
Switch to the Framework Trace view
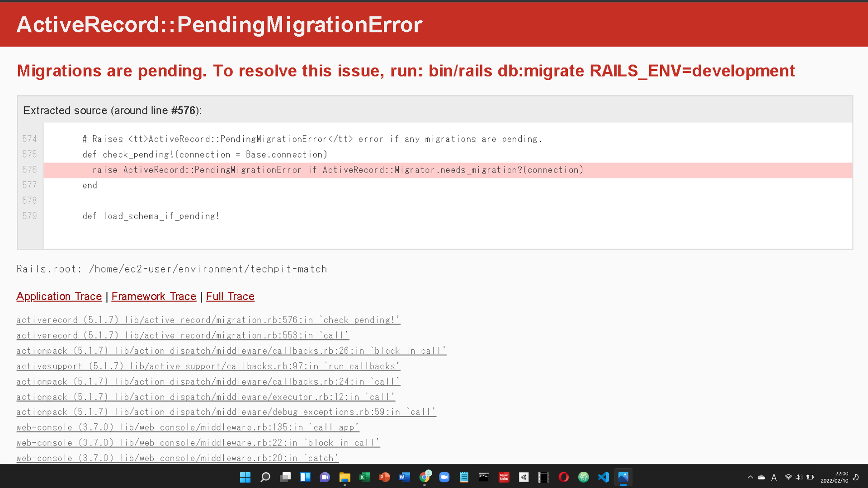(154, 296)
